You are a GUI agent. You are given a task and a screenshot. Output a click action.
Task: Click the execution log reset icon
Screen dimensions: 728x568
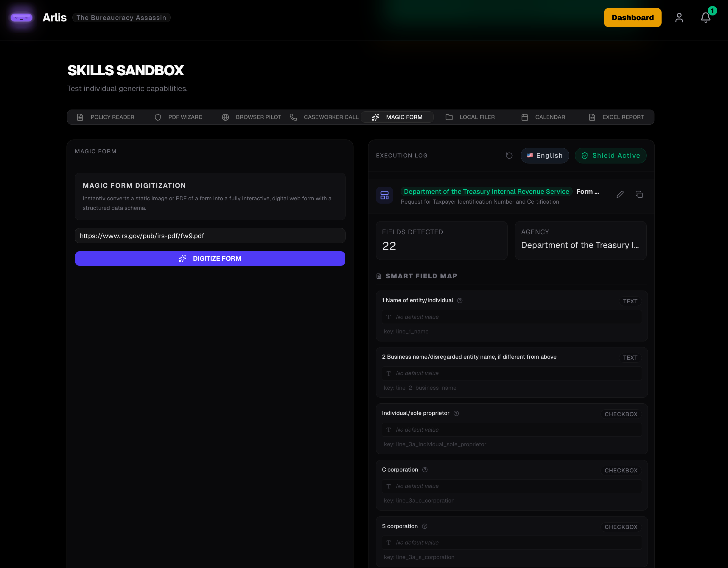(509, 156)
